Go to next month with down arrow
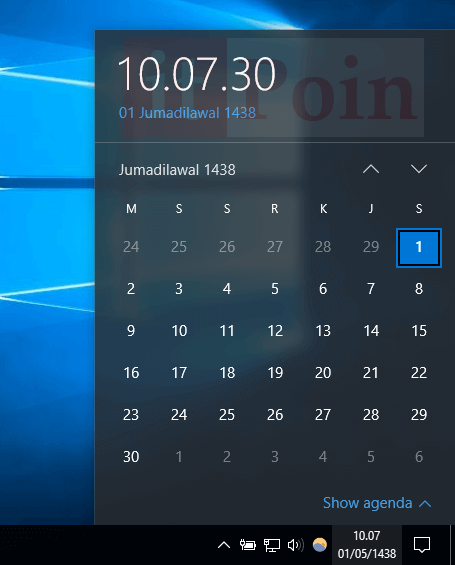Viewport: 455px width, 565px height. pos(419,169)
